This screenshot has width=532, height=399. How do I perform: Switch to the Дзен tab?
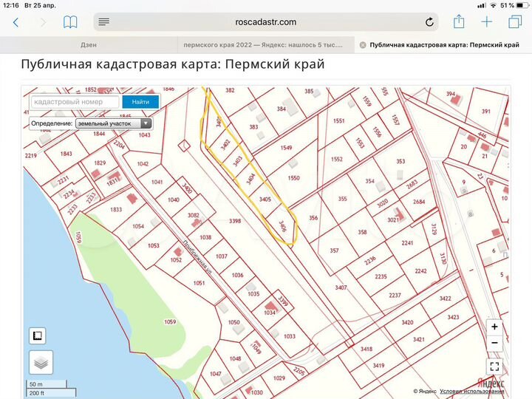click(89, 45)
